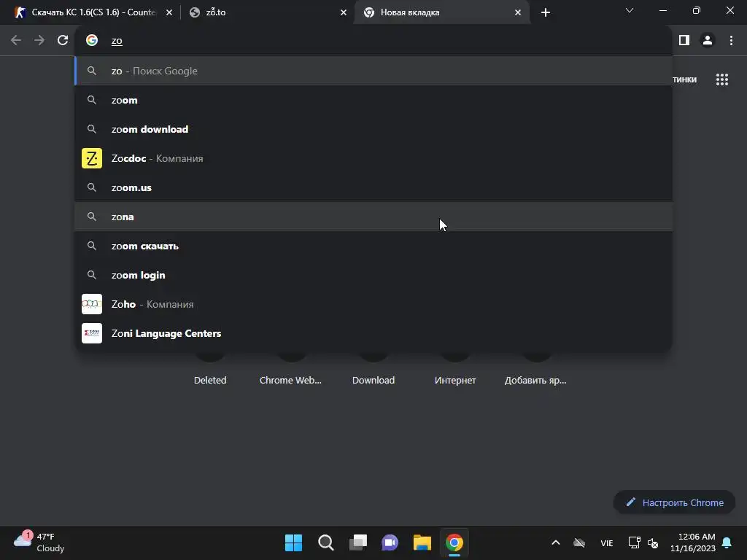Select 'zo - Поиск Google' suggestion

pos(373,71)
